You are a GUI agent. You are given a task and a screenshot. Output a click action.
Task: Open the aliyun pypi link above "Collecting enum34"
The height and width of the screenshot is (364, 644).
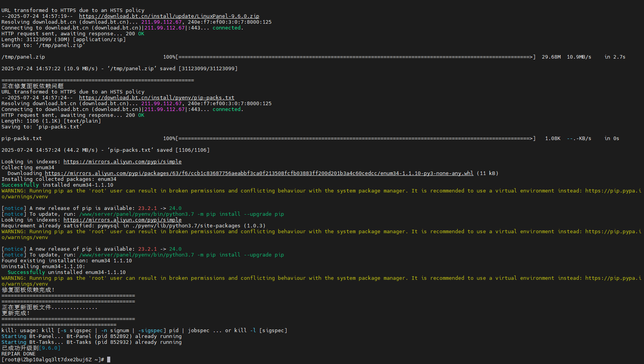[122, 162]
